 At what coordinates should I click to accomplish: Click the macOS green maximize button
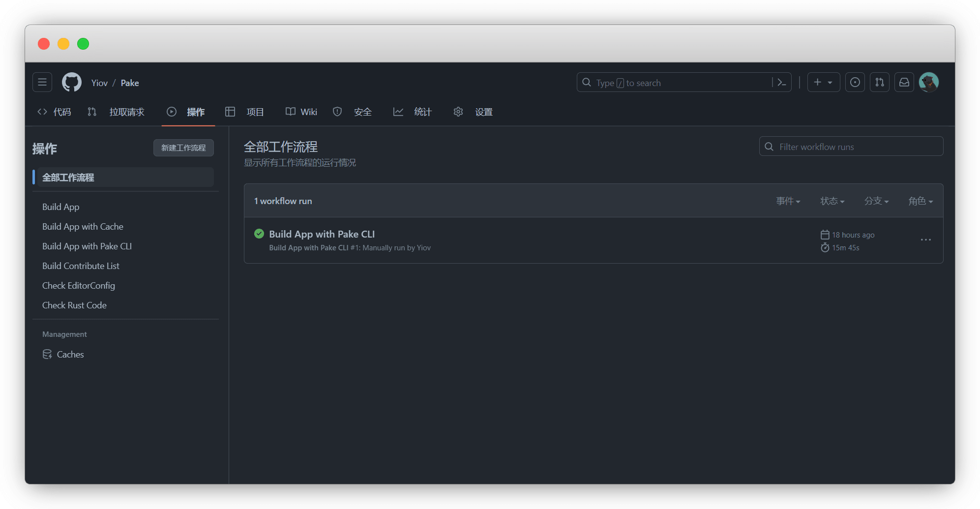(83, 44)
